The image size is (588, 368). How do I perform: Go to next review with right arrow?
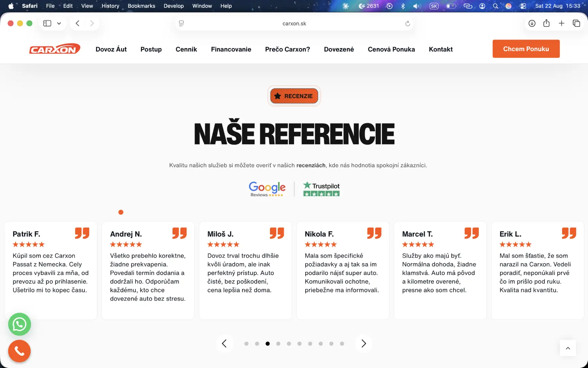tap(363, 343)
